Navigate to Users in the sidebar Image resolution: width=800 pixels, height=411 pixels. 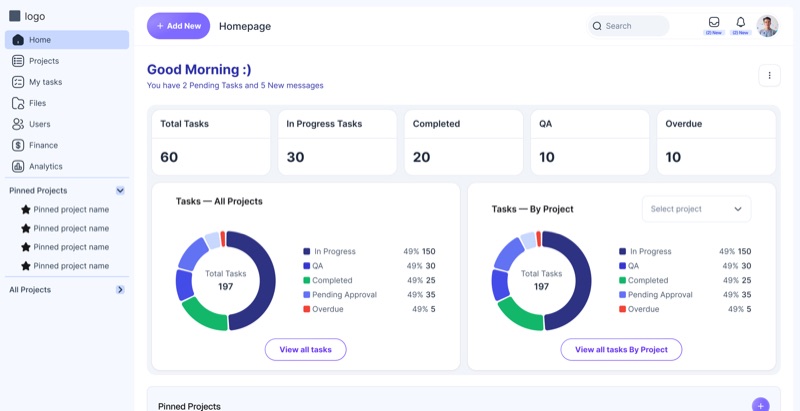(x=67, y=124)
